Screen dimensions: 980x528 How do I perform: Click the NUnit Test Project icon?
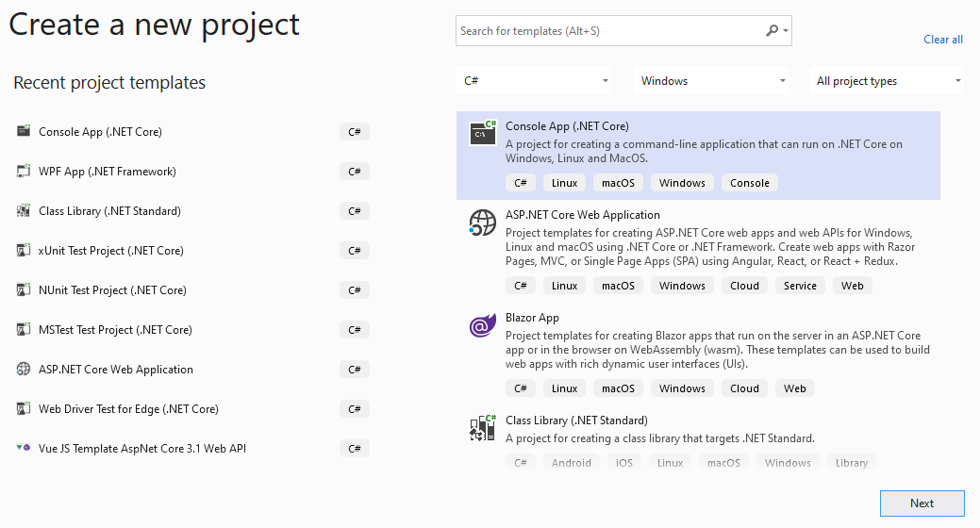24,289
